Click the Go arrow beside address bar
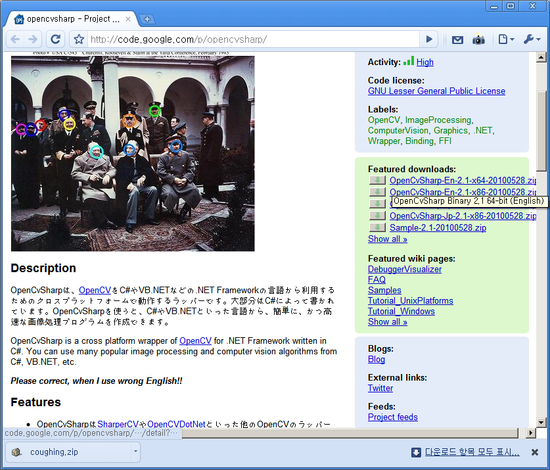This screenshot has width=550, height=470. (429, 39)
